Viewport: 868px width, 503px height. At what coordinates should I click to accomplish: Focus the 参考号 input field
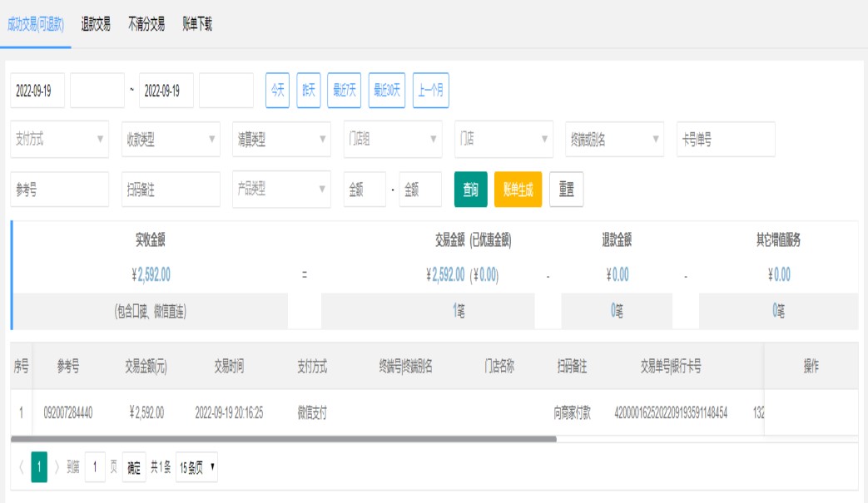59,190
